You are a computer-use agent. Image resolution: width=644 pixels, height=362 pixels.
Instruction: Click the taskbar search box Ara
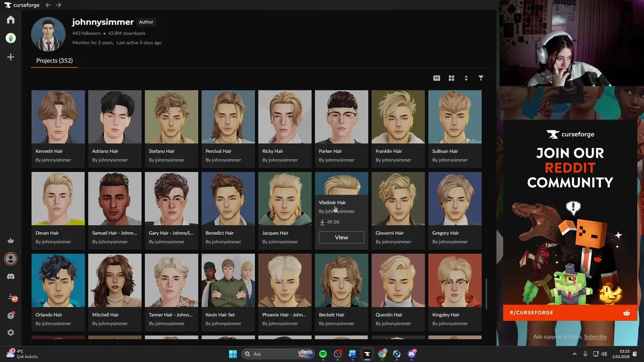click(278, 354)
